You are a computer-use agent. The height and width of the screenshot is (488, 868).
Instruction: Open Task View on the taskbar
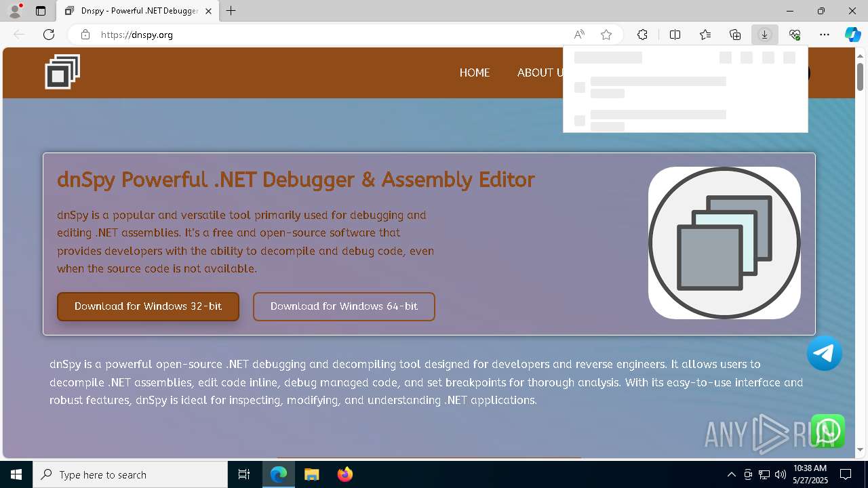[244, 474]
